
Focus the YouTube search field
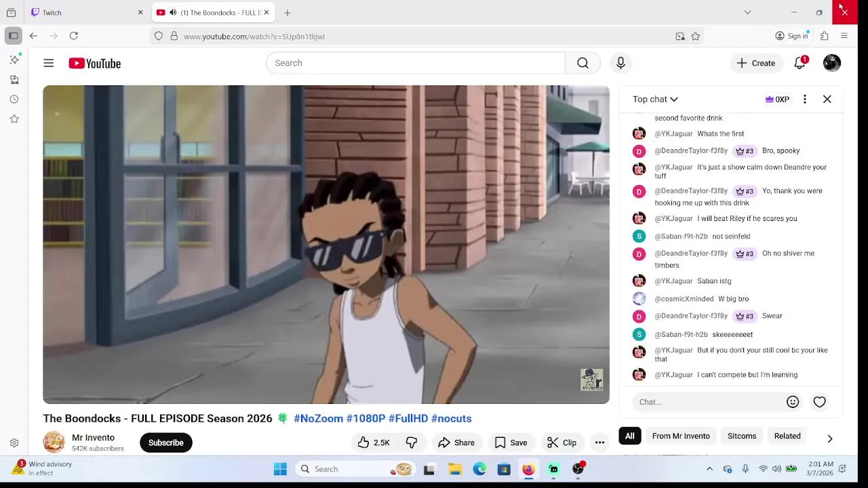pyautogui.click(x=415, y=63)
